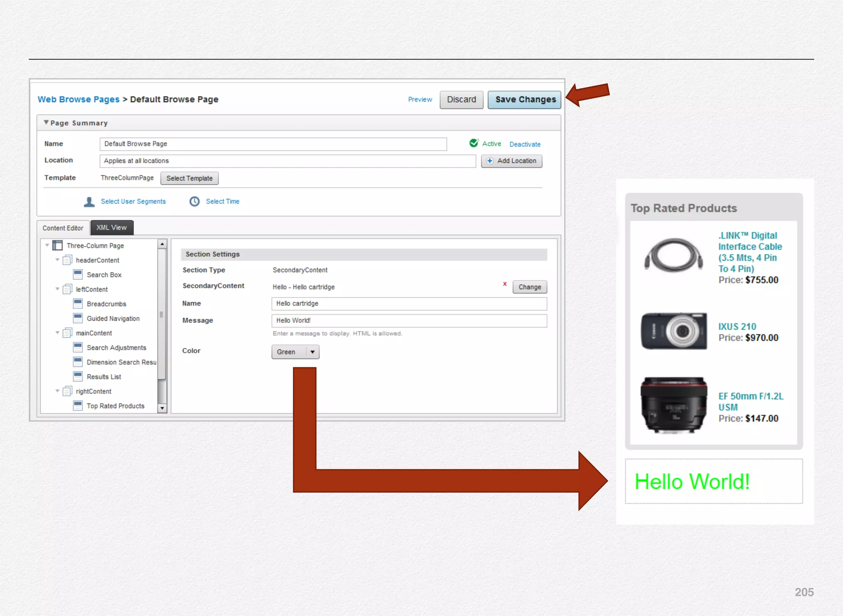Open the Color dropdown showing Green
843x616 pixels.
295,352
